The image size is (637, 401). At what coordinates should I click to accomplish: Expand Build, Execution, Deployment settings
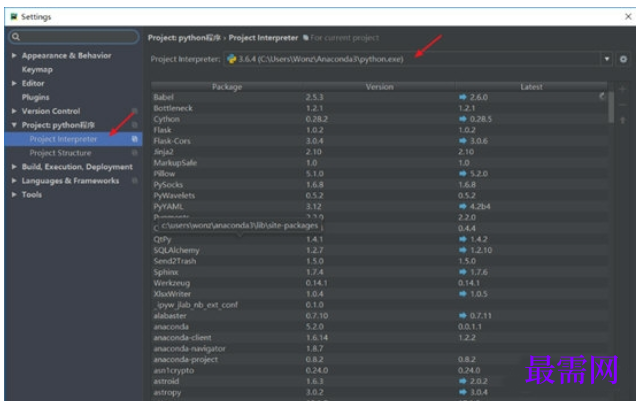coord(14,167)
